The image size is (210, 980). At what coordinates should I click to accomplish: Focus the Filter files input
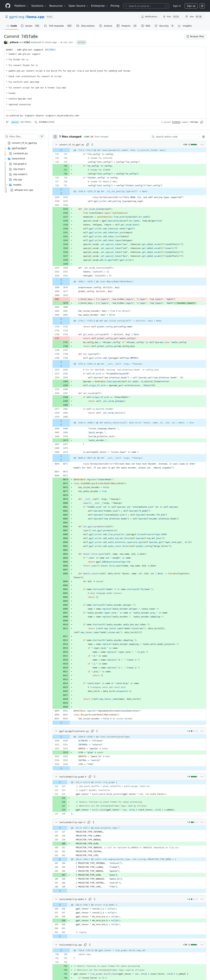(21, 137)
